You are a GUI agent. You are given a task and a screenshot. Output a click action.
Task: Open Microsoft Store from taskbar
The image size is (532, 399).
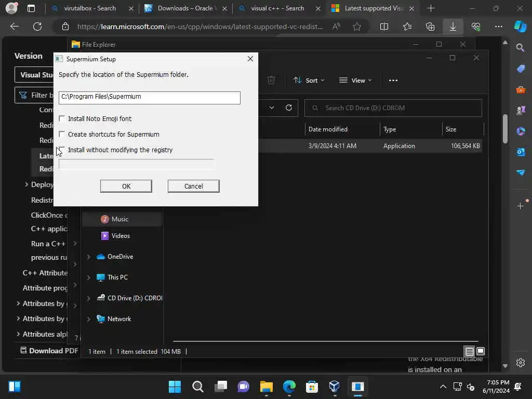coord(312,387)
